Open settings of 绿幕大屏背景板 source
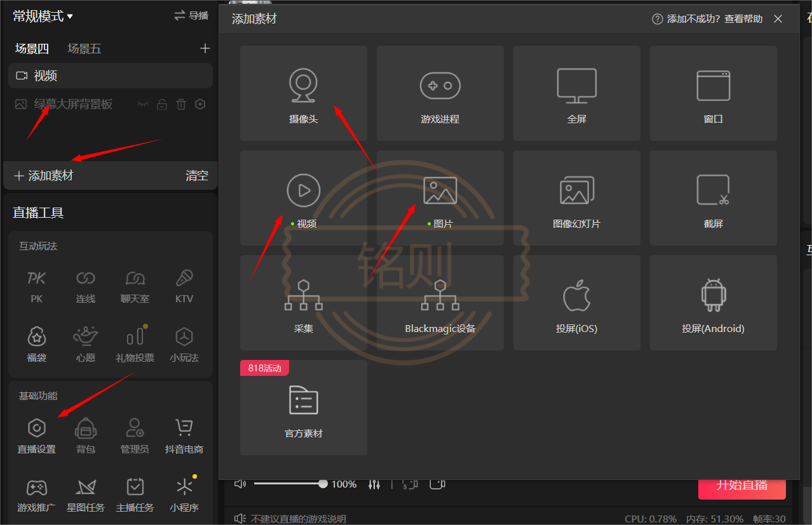The image size is (812, 525). pos(200,104)
